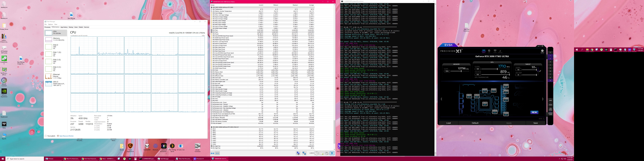Open TIDAL desktop icon

pyautogui.click(x=4, y=125)
